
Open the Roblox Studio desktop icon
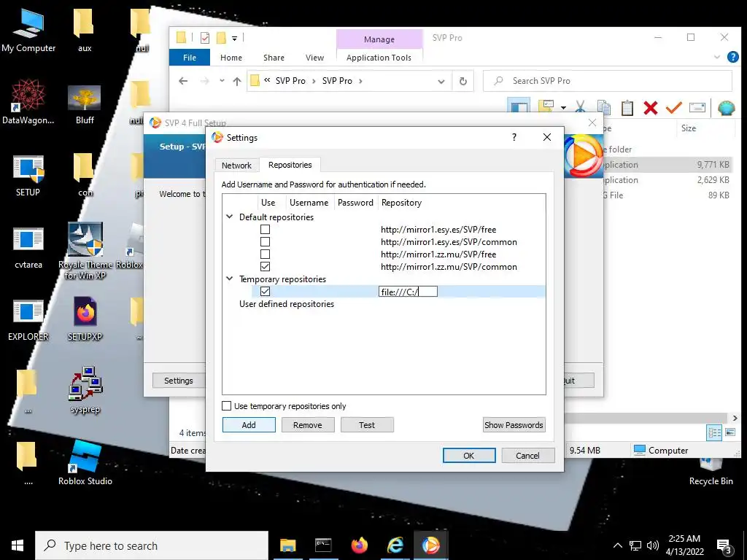tap(85, 462)
